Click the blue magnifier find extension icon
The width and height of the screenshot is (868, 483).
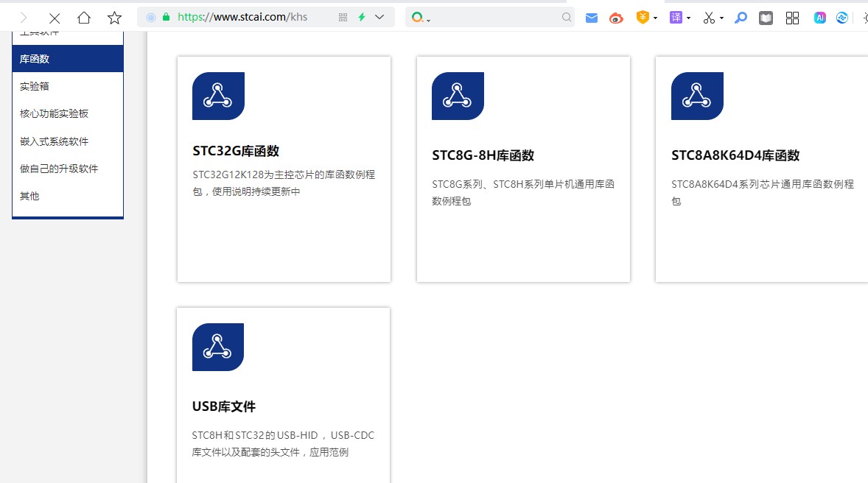[x=741, y=18]
